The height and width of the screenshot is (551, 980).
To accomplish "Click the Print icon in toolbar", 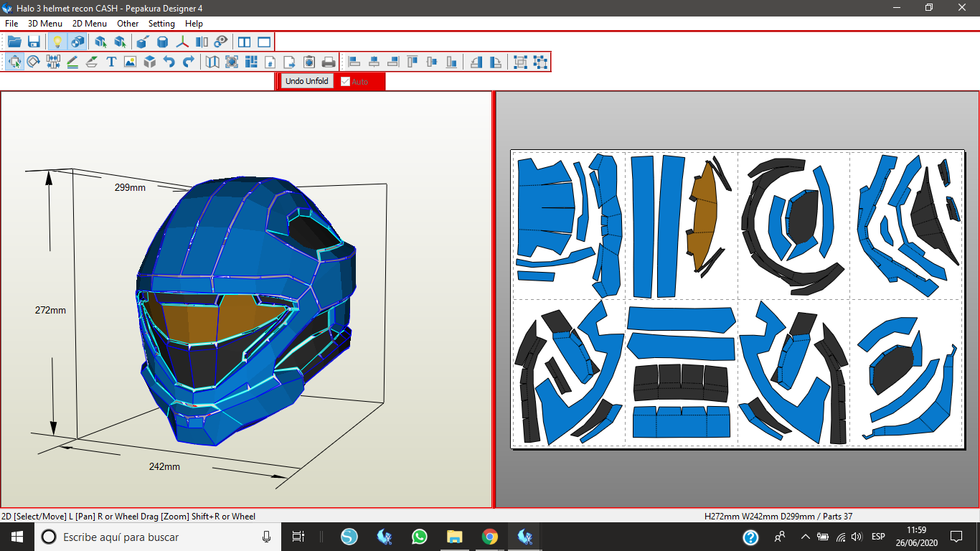I will click(x=329, y=62).
